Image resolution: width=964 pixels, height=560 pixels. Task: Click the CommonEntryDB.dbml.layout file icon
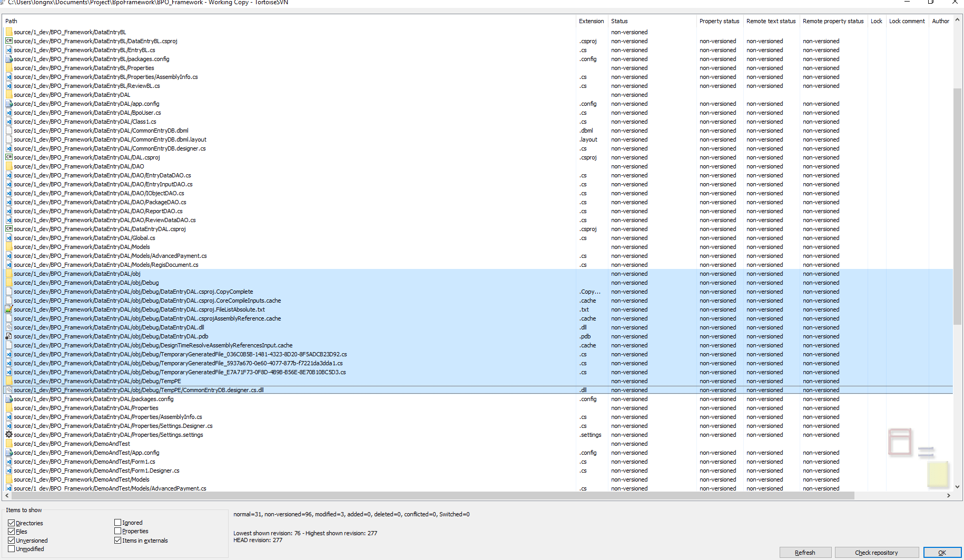click(9, 139)
